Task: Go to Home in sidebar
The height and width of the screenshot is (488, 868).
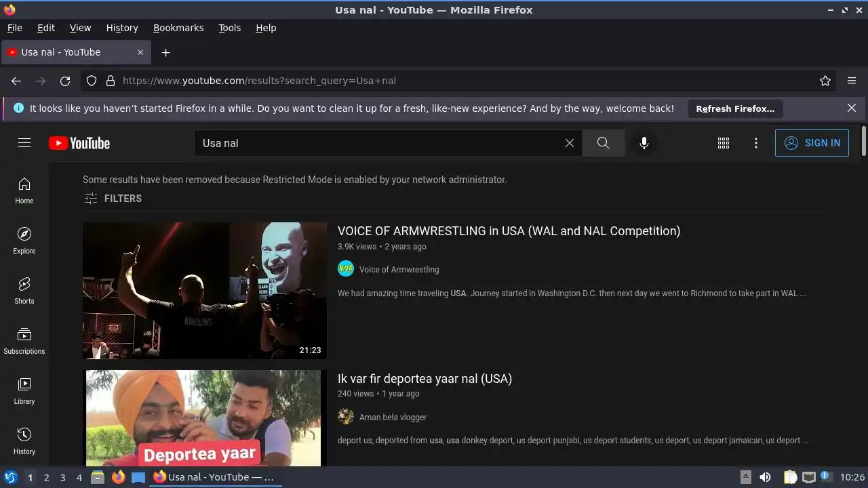Action: coord(24,190)
